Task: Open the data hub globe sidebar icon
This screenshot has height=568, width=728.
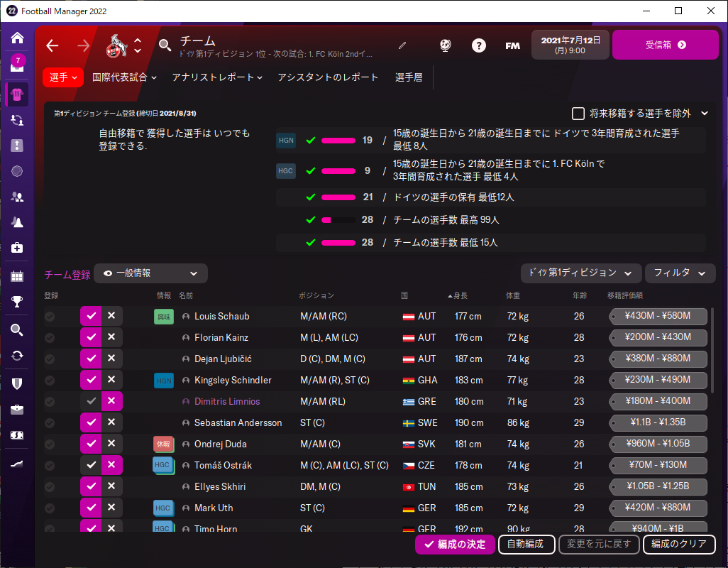Action: coord(17,171)
